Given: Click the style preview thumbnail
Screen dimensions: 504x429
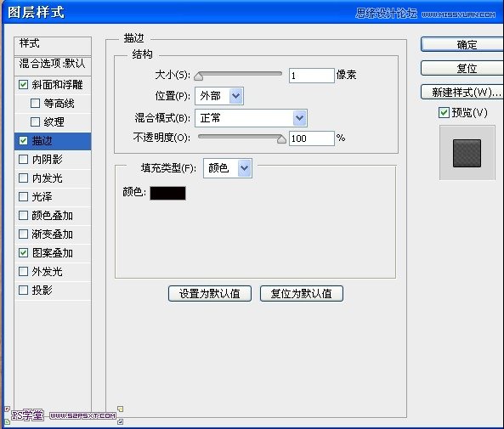Looking at the screenshot, I should (x=467, y=153).
